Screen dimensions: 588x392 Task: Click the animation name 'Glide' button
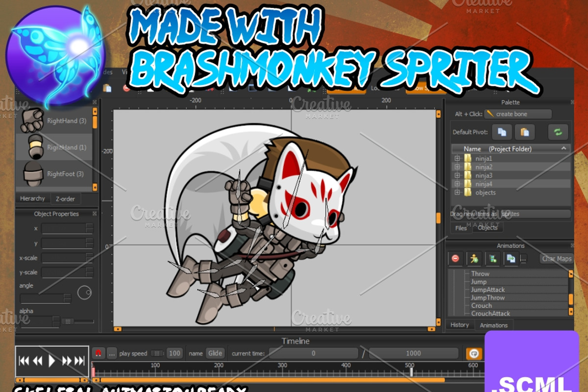click(x=215, y=353)
